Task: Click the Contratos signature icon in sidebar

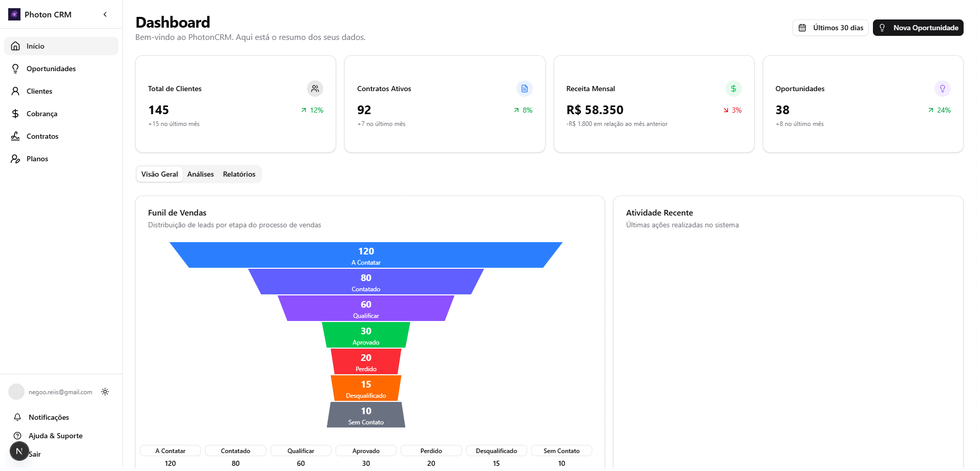Action: pyautogui.click(x=16, y=136)
